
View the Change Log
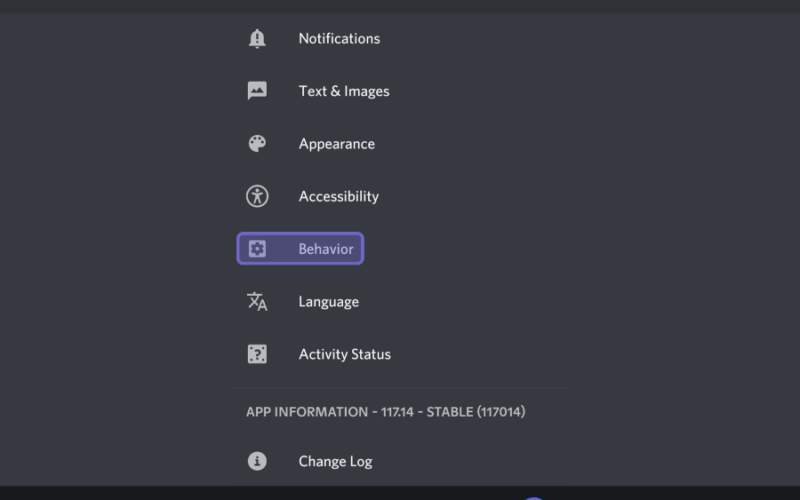(x=400, y=461)
